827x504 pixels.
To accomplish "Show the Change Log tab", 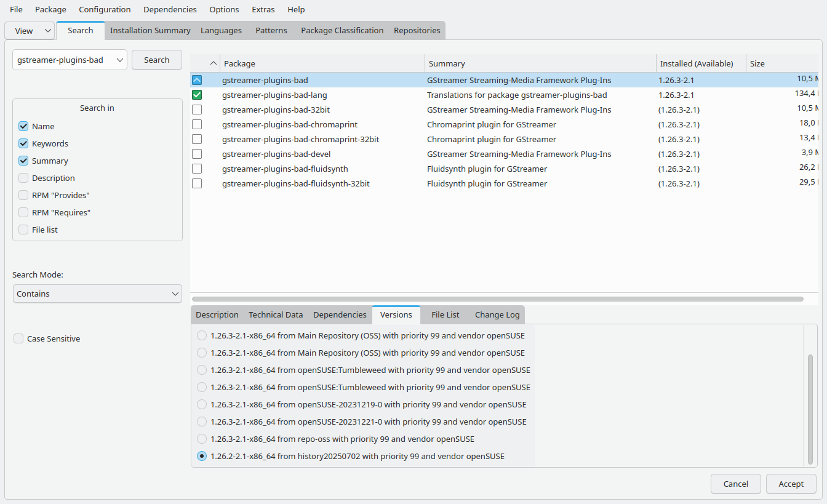I will point(497,314).
